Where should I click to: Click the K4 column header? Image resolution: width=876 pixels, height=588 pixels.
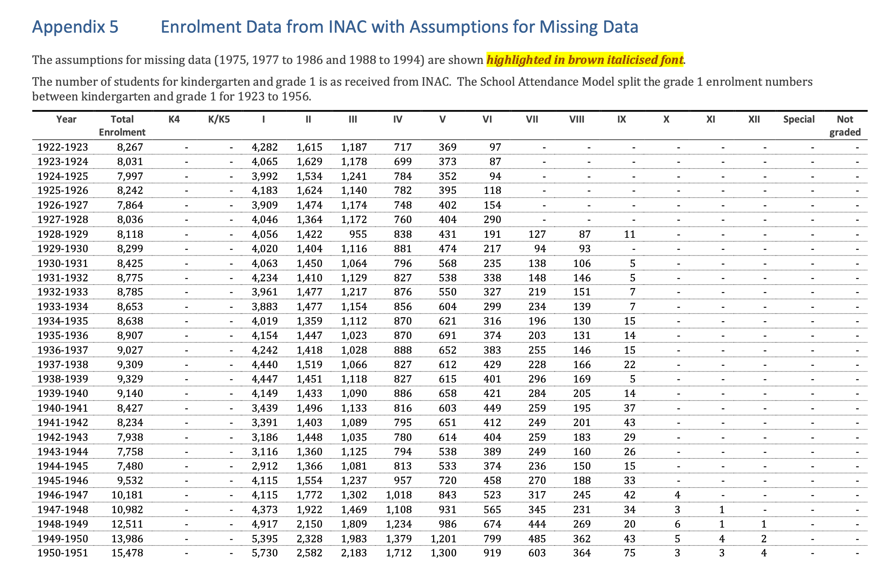[174, 119]
